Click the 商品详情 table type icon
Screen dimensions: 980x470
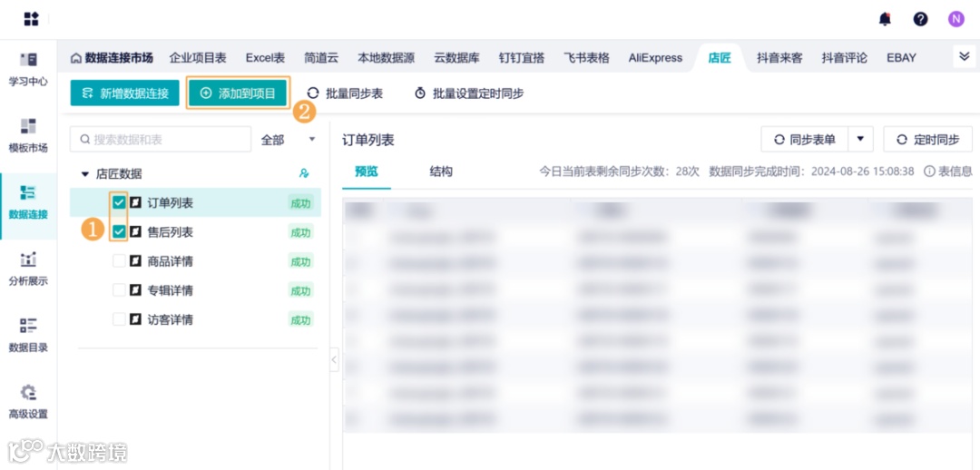pyautogui.click(x=135, y=261)
